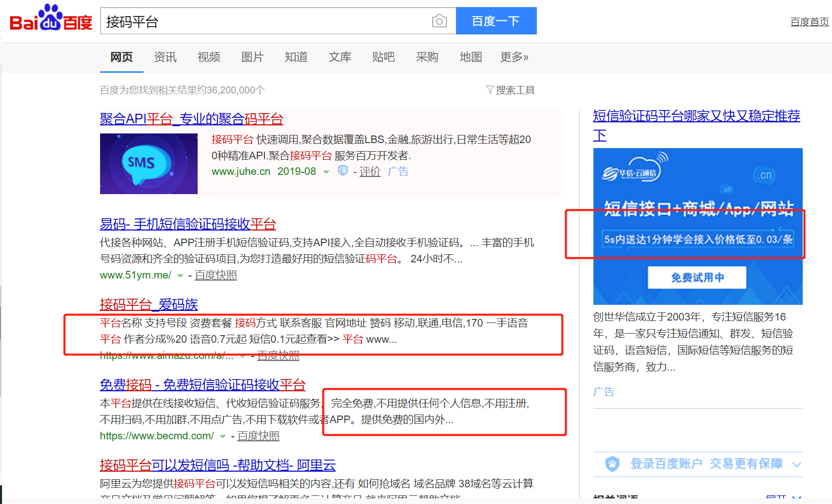Switch to the 地图 tab
This screenshot has height=504, width=832.
471,57
